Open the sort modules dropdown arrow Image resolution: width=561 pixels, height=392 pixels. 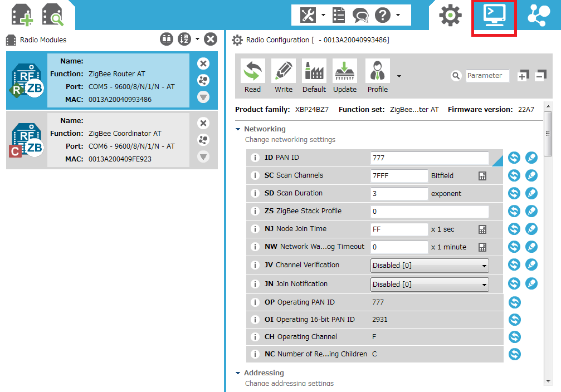tap(197, 39)
